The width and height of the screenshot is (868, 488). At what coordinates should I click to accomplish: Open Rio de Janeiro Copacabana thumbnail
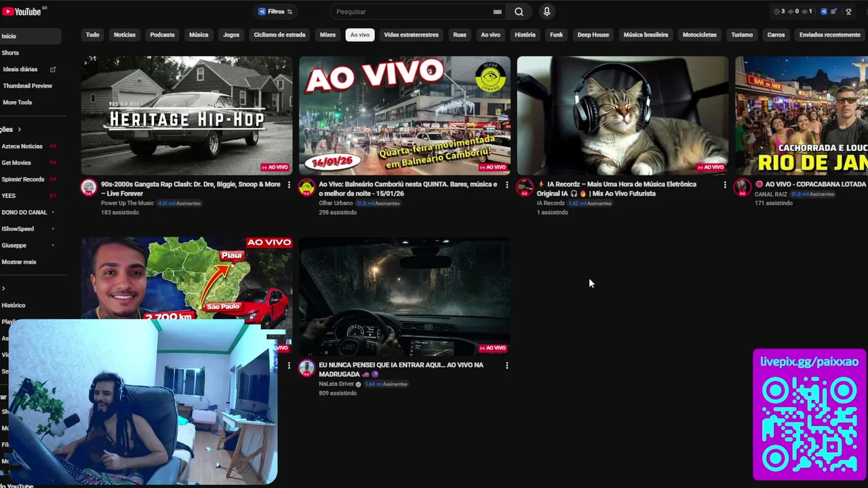coord(802,115)
